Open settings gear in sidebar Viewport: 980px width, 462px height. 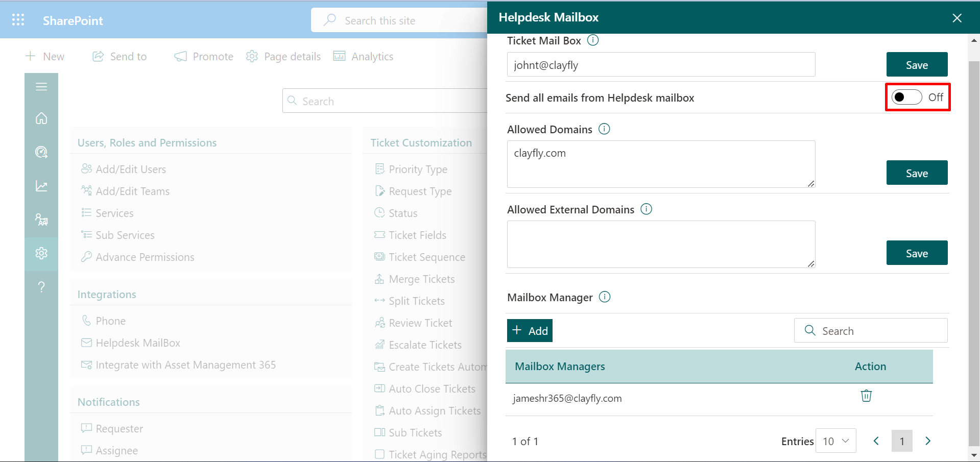click(x=41, y=253)
